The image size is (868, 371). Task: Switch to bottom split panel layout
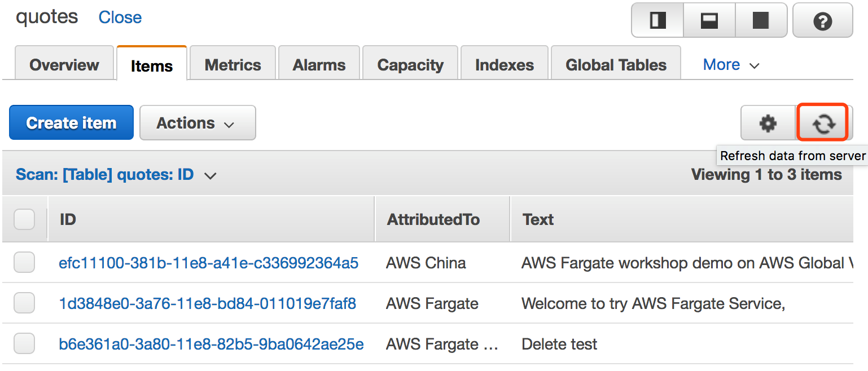point(709,21)
